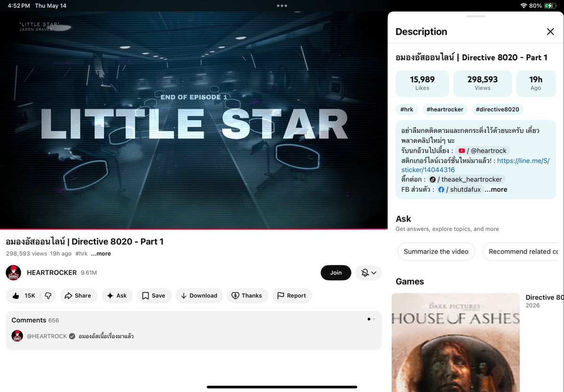Open the HEARTROCKER channel name
Viewport: 564px width, 392px height.
pos(52,273)
